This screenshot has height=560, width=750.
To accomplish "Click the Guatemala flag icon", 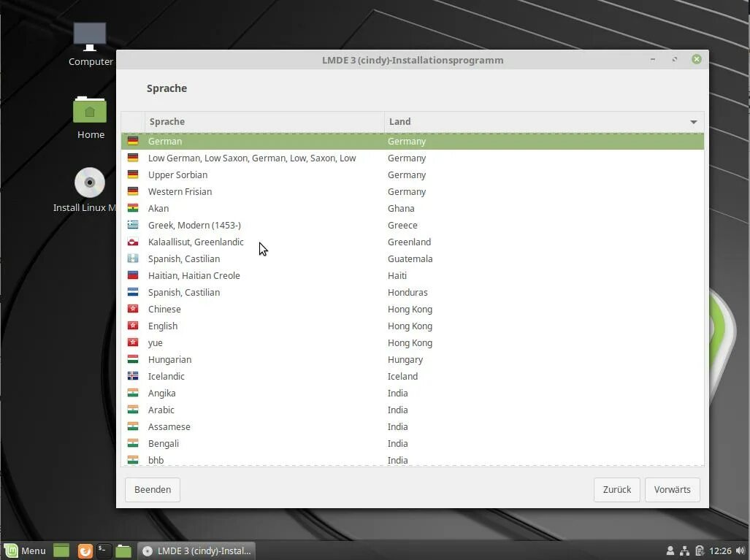I will [x=133, y=258].
